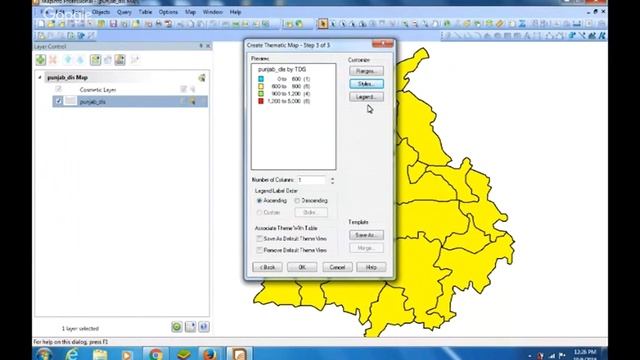Pin the Layer Control panel
Screen dimensions: 640x360
pyautogui.click(x=200, y=46)
